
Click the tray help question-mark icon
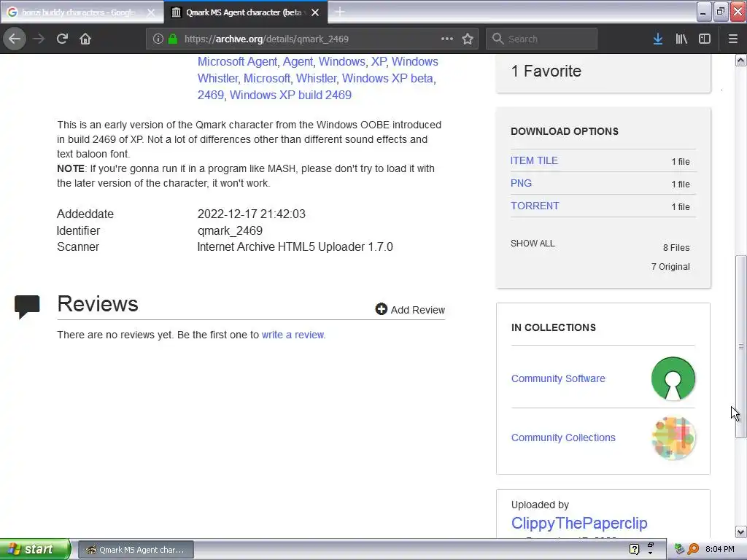[x=634, y=549]
